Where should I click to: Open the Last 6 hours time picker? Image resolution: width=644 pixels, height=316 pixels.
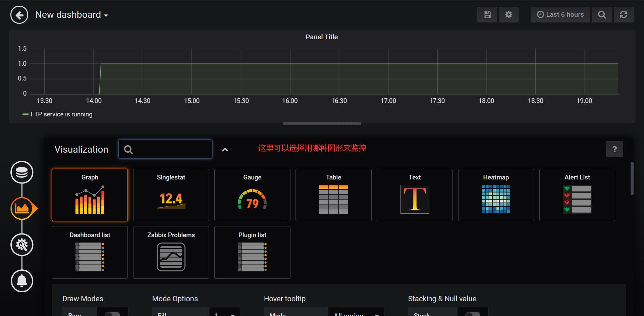pyautogui.click(x=560, y=14)
